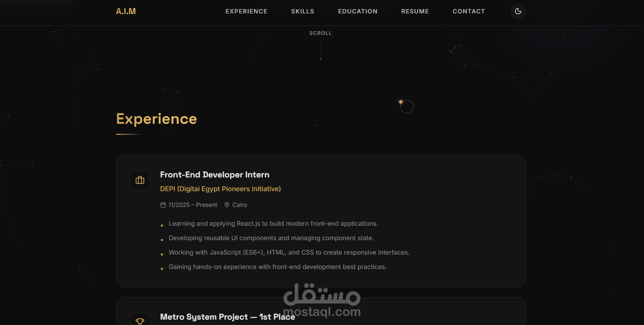The image size is (644, 325).
Task: Click the briefcase icon on intern card
Action: pos(140,180)
